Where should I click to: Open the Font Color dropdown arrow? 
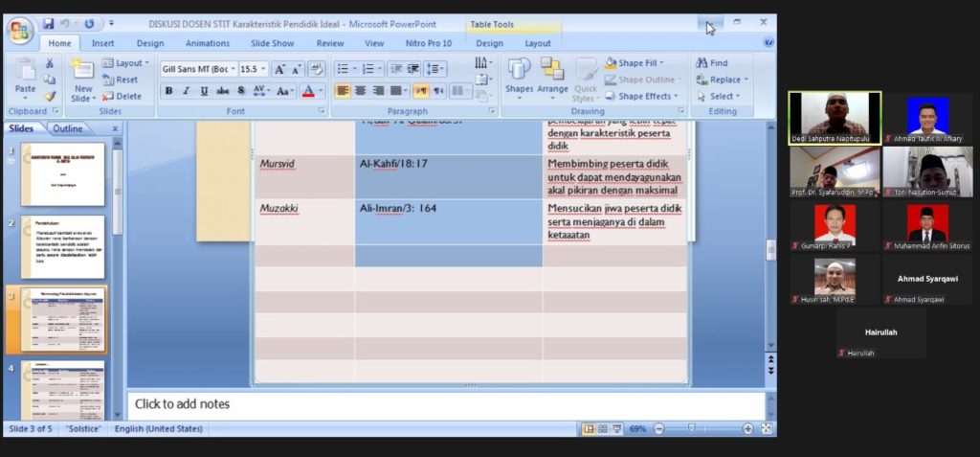click(x=322, y=91)
